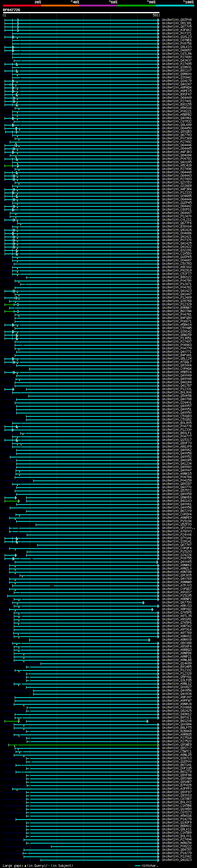Select hit UniRef100_P04779

[177, 349]
